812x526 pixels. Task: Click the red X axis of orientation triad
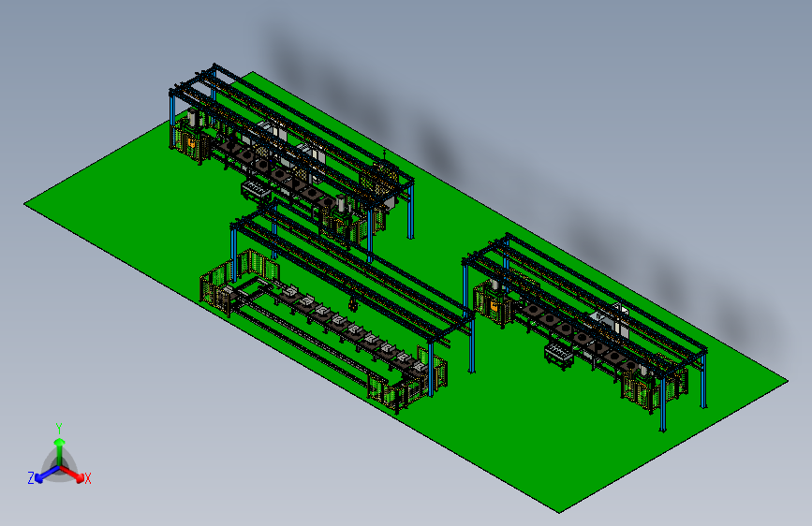(x=74, y=474)
